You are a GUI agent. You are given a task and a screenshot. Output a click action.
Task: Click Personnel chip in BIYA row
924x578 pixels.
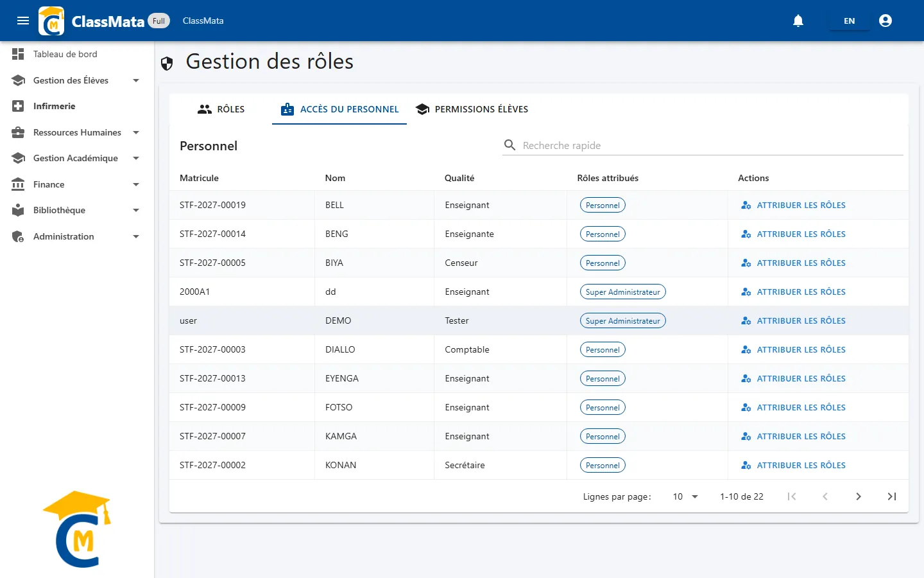(603, 263)
